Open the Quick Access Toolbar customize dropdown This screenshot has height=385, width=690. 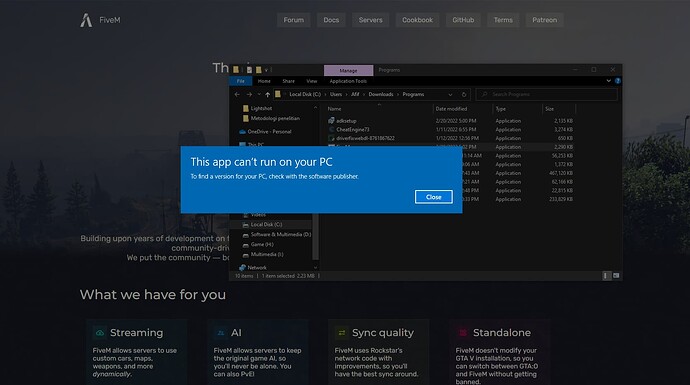[x=266, y=70]
